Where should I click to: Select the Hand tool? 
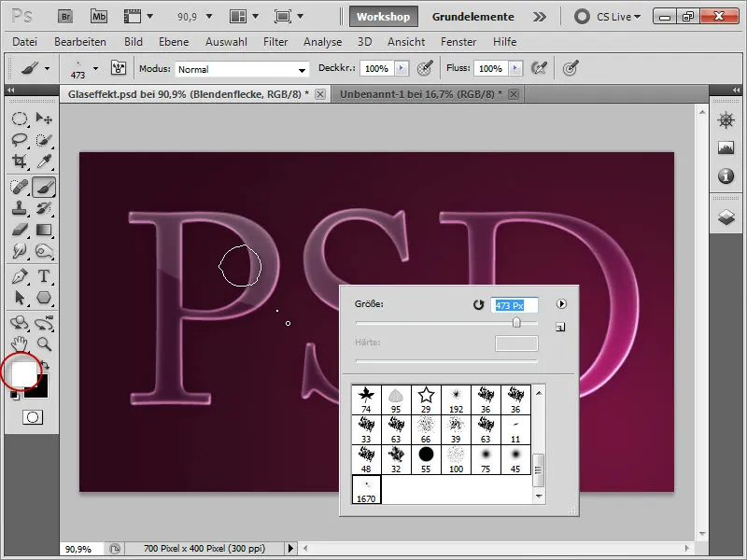click(20, 343)
